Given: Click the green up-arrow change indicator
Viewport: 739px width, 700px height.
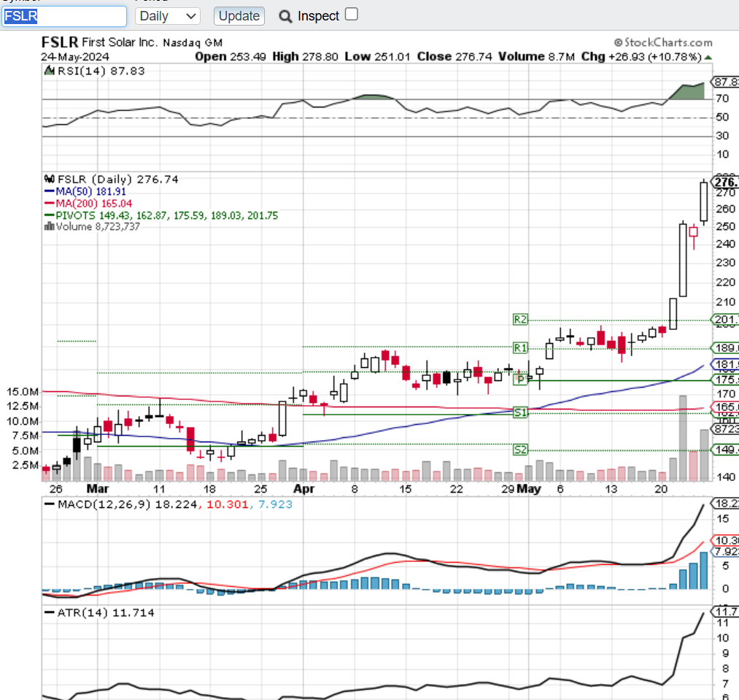Looking at the screenshot, I should (x=708, y=58).
